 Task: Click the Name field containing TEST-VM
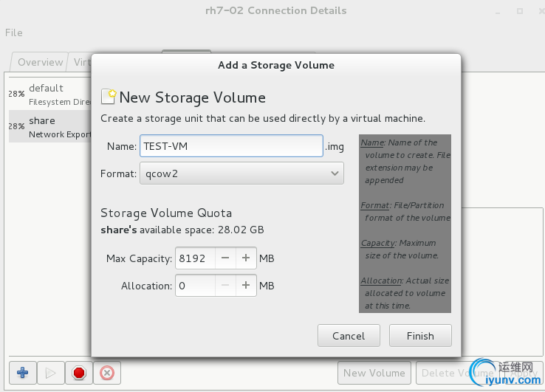coord(231,146)
